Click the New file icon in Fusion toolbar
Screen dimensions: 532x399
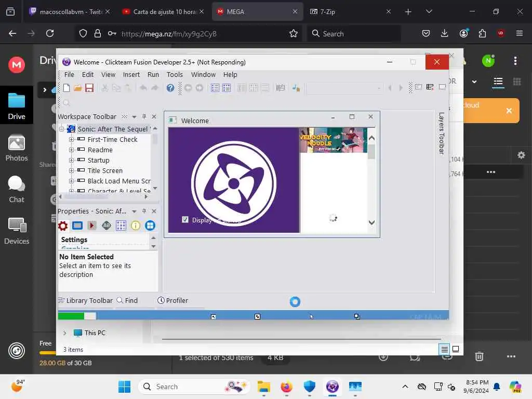click(x=66, y=88)
